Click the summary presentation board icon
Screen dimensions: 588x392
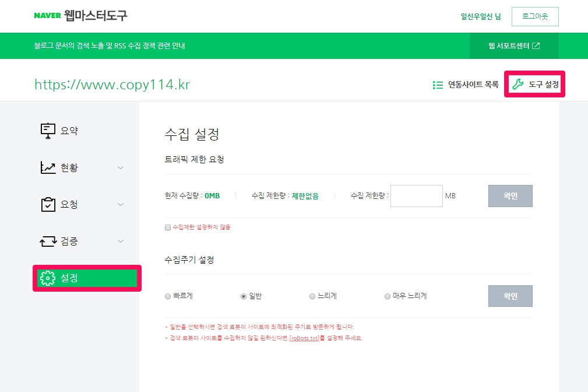(x=48, y=131)
